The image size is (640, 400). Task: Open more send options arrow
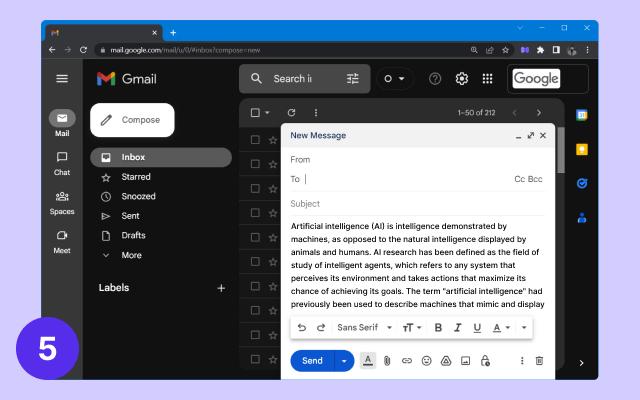click(x=344, y=361)
